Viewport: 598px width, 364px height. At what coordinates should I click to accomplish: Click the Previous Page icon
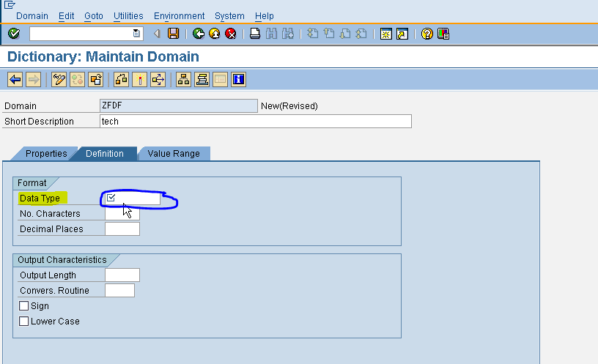[x=329, y=34]
